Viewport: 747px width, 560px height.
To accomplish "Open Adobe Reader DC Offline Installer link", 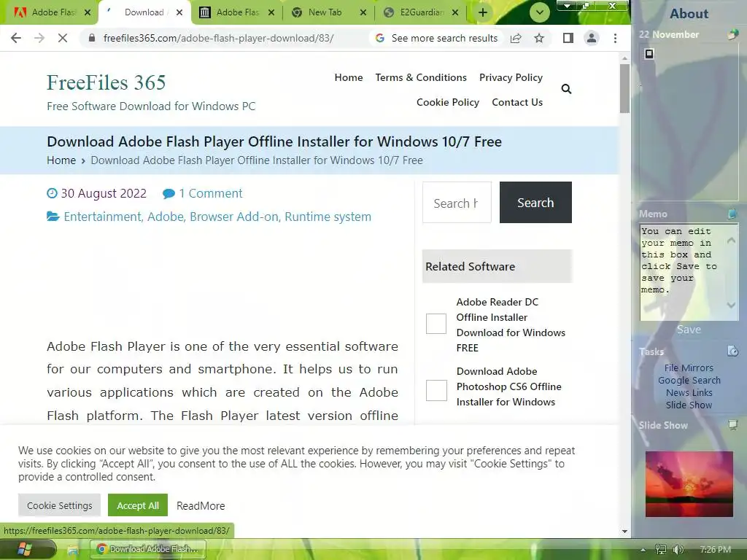I will click(510, 324).
